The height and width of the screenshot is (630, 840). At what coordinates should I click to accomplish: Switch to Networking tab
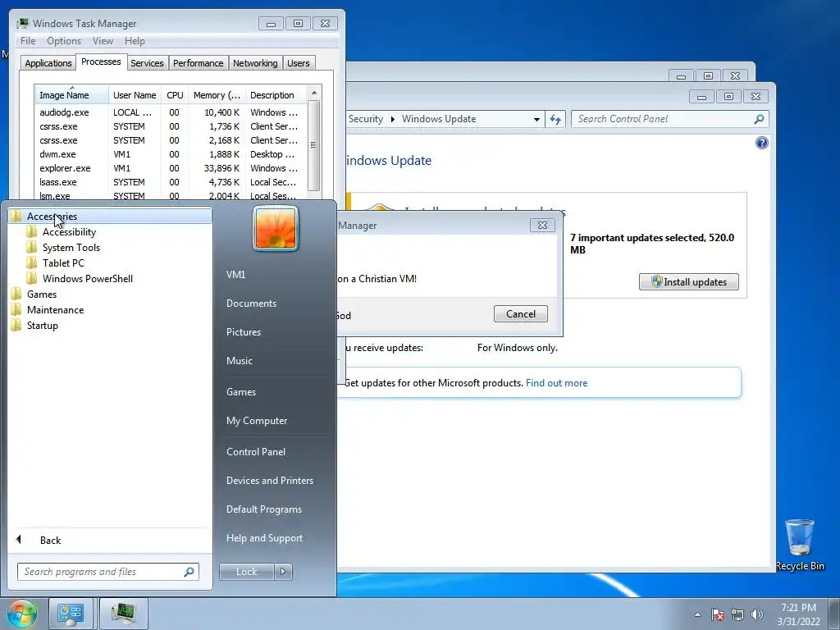pyautogui.click(x=255, y=63)
